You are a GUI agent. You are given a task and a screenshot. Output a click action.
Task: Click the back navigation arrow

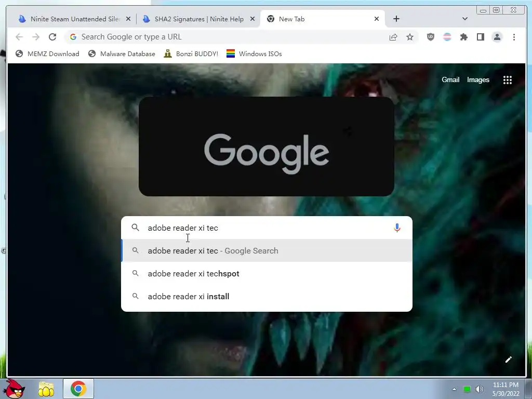(x=19, y=37)
